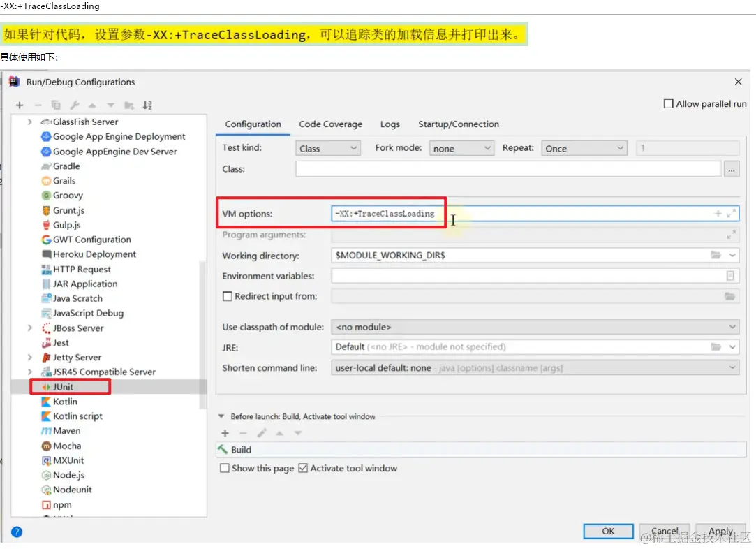
Task: Enable Show this page checkbox
Action: click(x=225, y=468)
